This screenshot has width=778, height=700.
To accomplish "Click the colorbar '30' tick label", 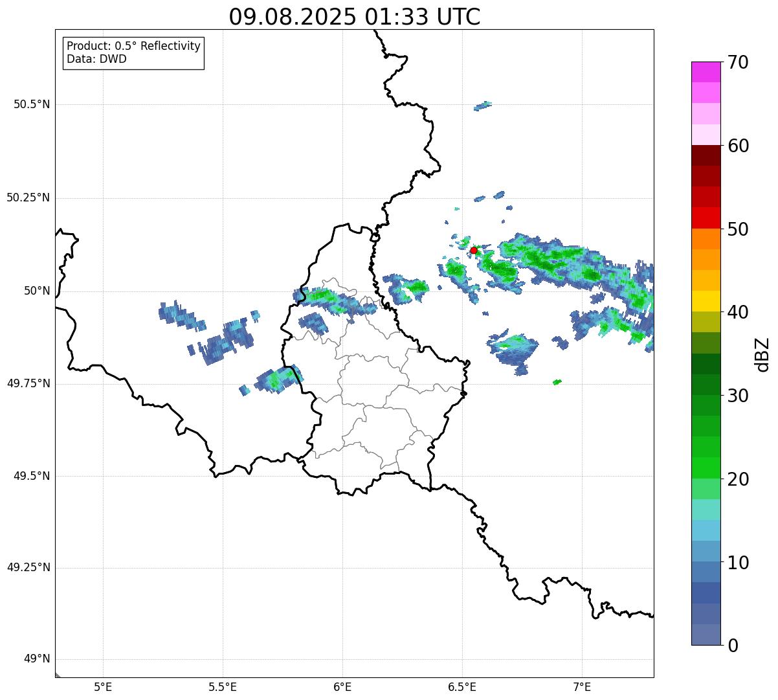I will (x=739, y=396).
